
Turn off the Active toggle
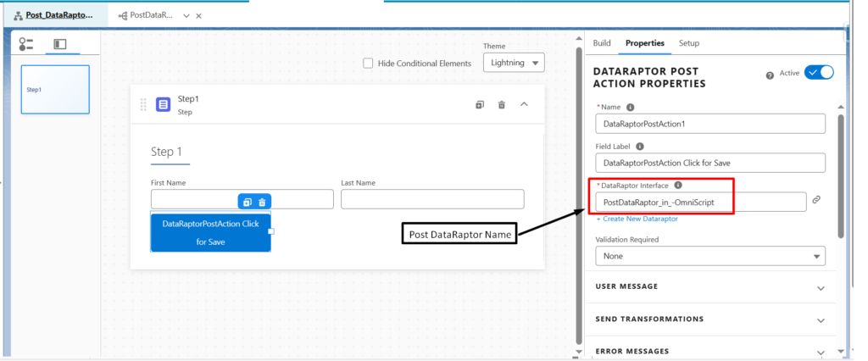(x=820, y=73)
